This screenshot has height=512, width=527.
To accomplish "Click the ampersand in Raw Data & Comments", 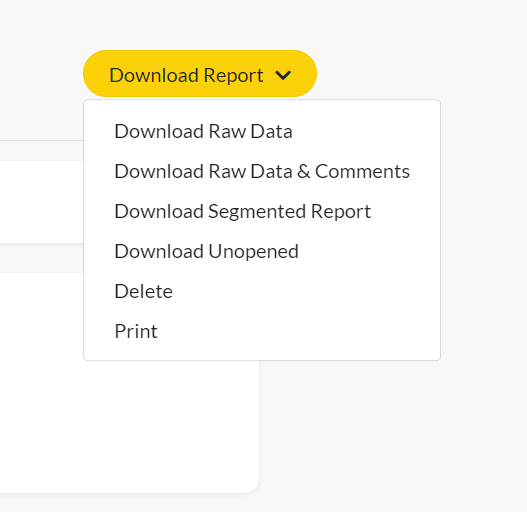I will point(303,171).
